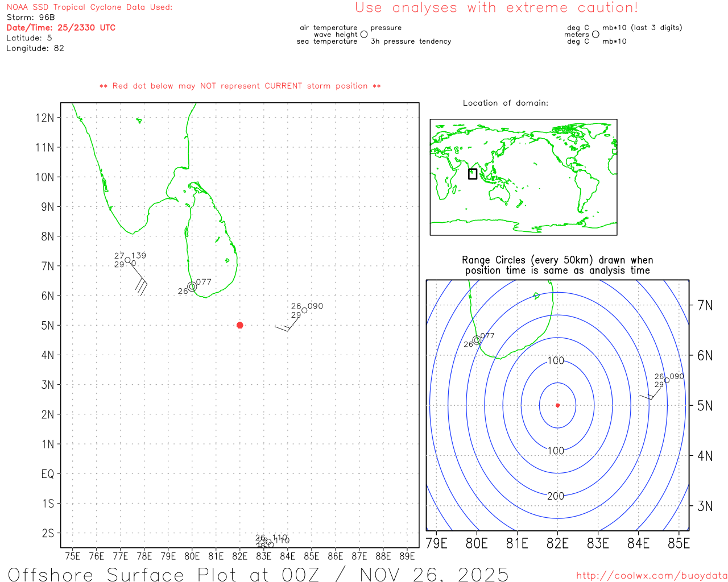Click the EQ equator axis label
This screenshot has height=582, width=728.
tap(48, 473)
